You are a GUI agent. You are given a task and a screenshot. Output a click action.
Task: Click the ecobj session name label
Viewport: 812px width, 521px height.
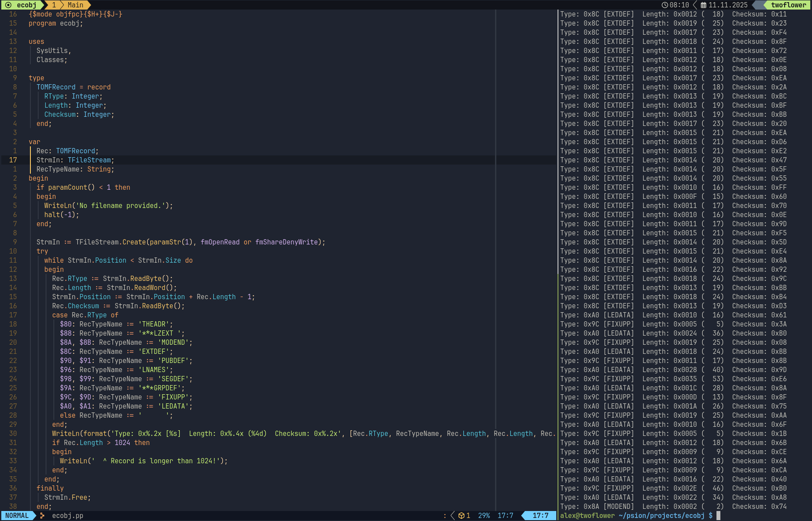coord(26,5)
